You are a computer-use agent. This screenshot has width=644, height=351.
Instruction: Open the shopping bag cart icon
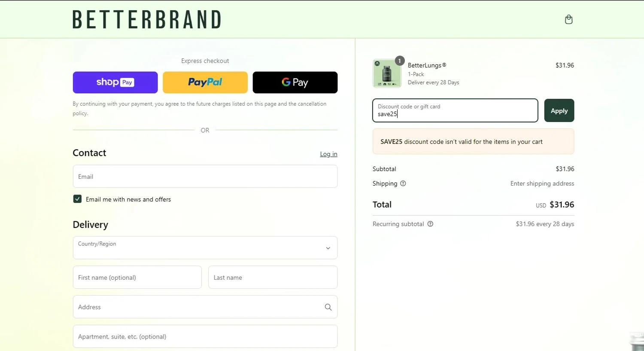(x=568, y=19)
